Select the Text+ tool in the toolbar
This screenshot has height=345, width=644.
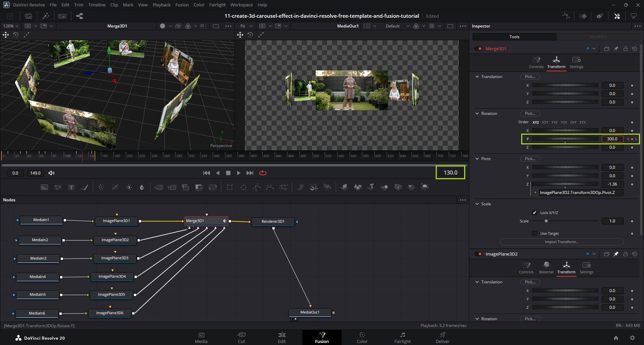[71, 187]
